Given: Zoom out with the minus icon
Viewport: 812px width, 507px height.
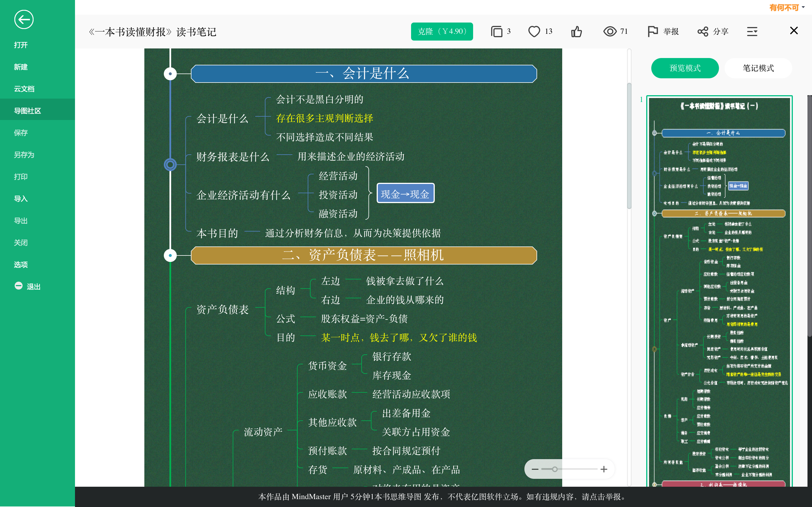Looking at the screenshot, I should pos(535,469).
